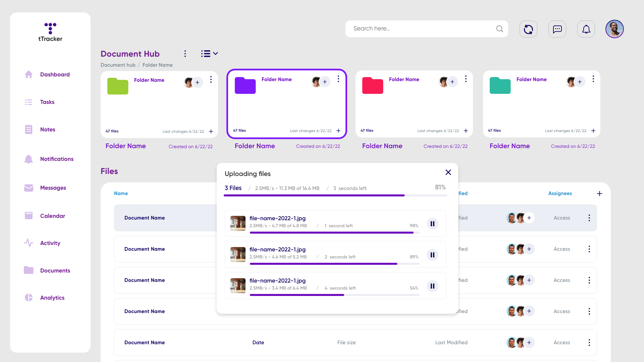Pause the 98% file upload

click(x=432, y=224)
